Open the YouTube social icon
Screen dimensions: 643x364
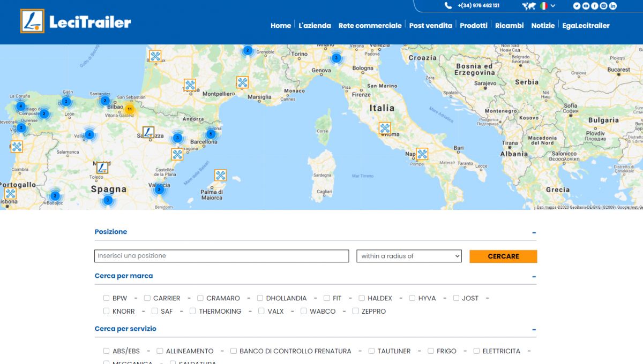coord(586,6)
